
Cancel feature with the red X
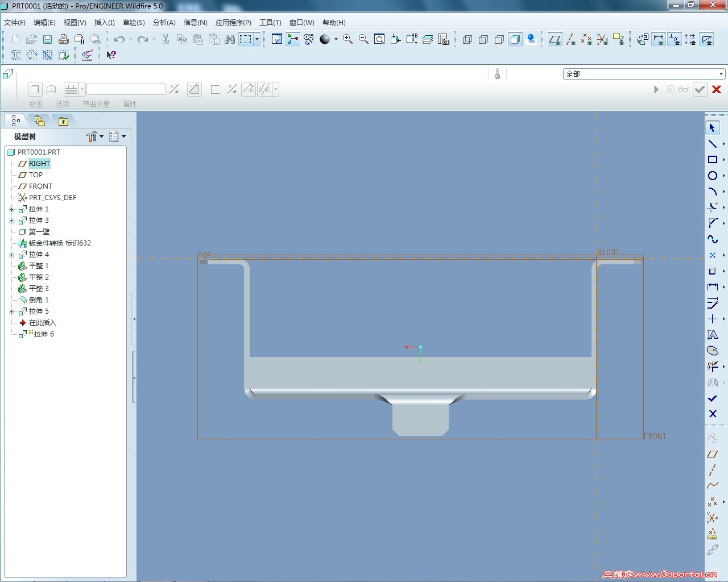point(717,89)
